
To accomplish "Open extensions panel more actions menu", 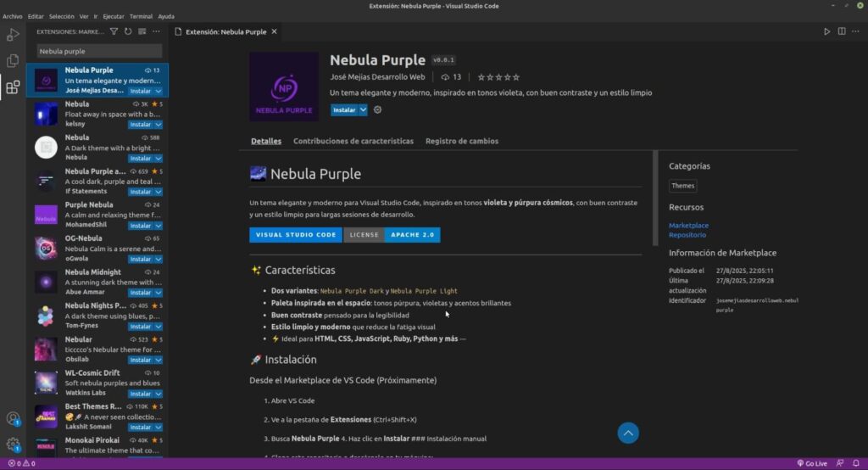I will 157,31.
